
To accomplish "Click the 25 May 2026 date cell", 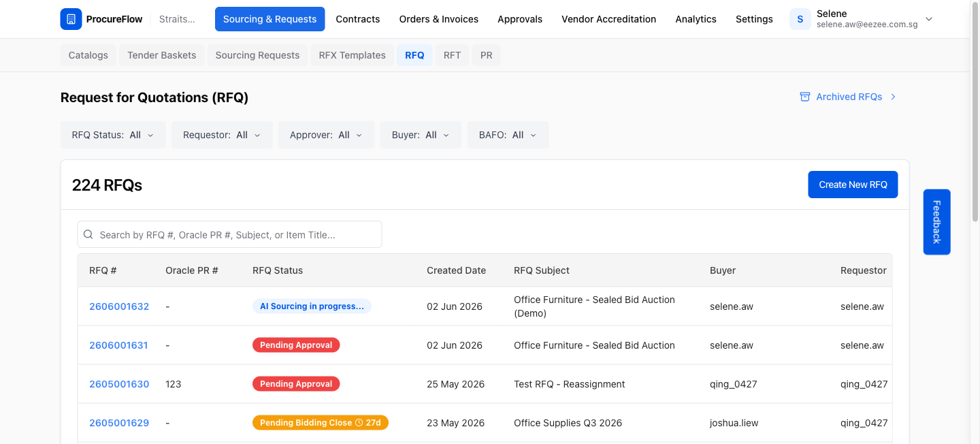I will click(x=456, y=384).
